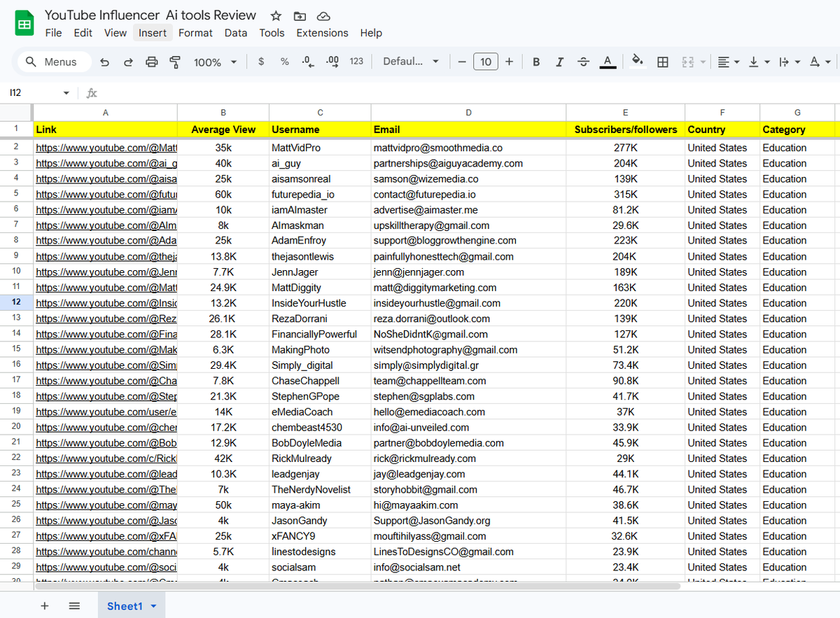
Task: Open the Format menu
Action: (195, 33)
